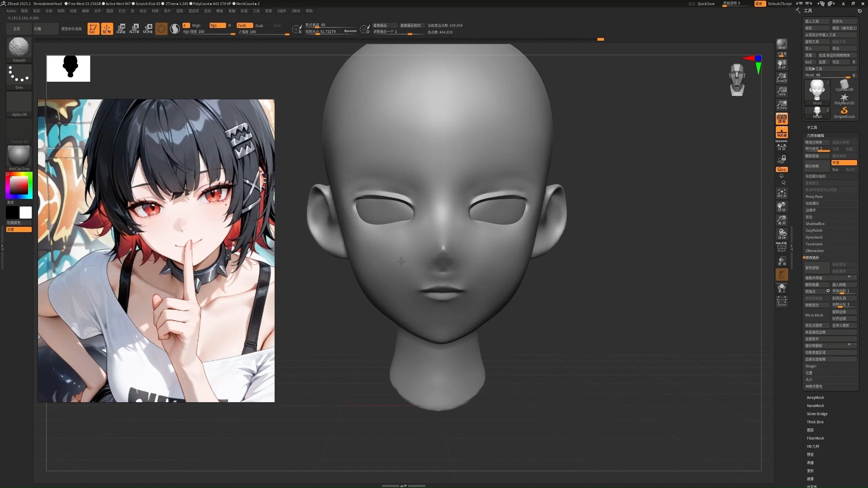The width and height of the screenshot is (868, 488).
Task: Click the color picker gradient square
Action: 19,185
